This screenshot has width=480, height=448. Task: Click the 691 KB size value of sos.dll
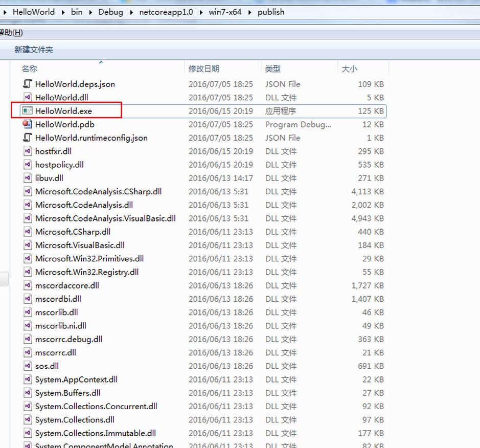(371, 366)
